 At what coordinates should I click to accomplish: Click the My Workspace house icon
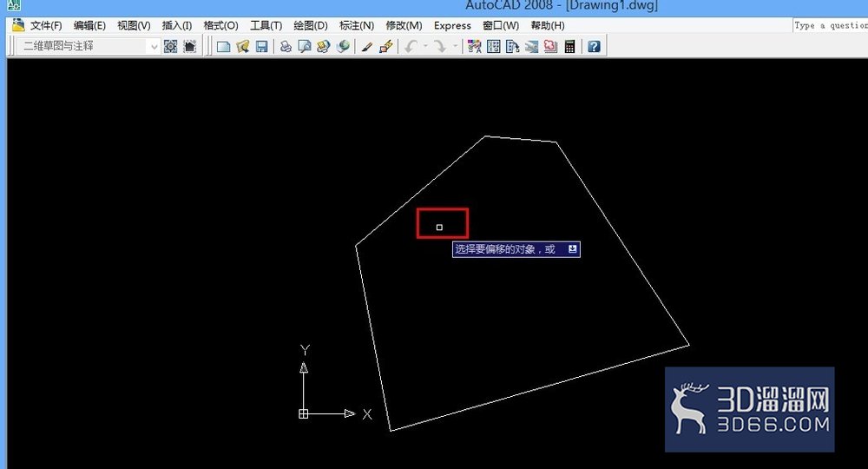[189, 47]
